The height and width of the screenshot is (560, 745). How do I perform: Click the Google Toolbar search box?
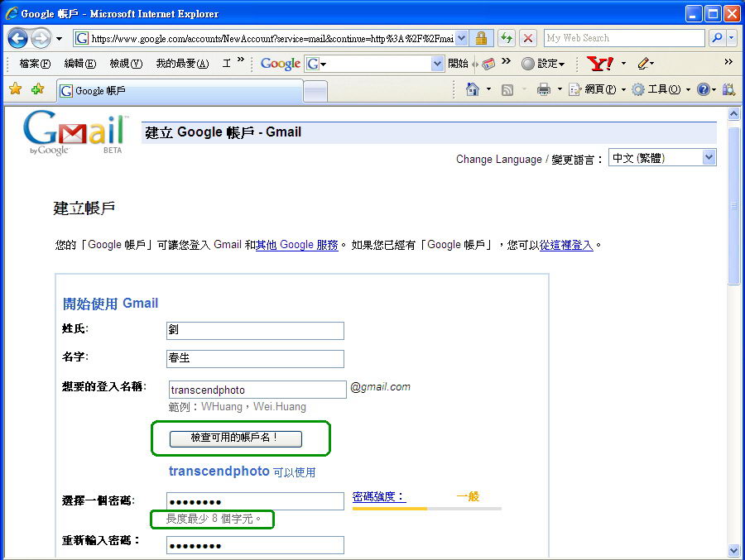tap(374, 64)
